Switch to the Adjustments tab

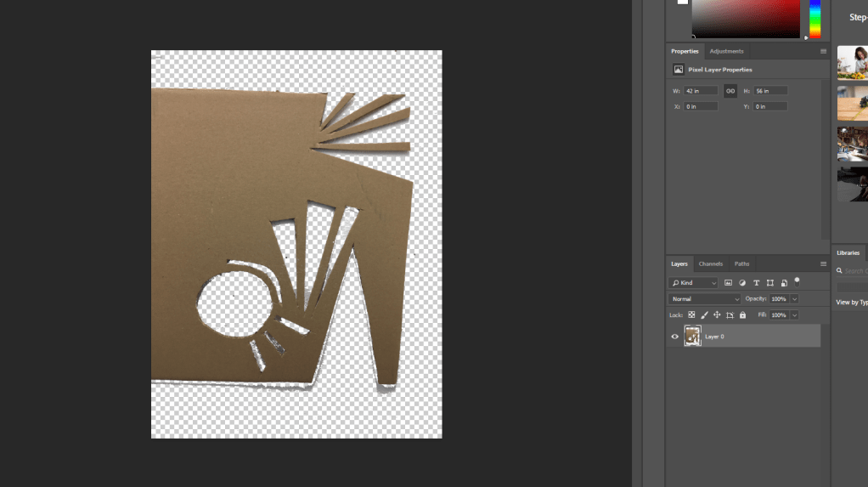[726, 51]
